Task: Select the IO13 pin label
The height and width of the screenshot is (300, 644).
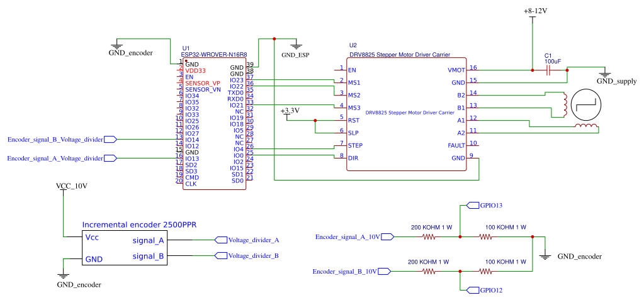Action: tap(192, 159)
